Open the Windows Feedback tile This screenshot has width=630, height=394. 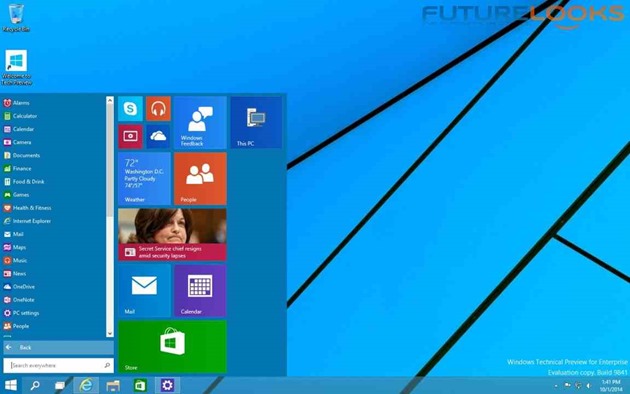[x=200, y=122]
